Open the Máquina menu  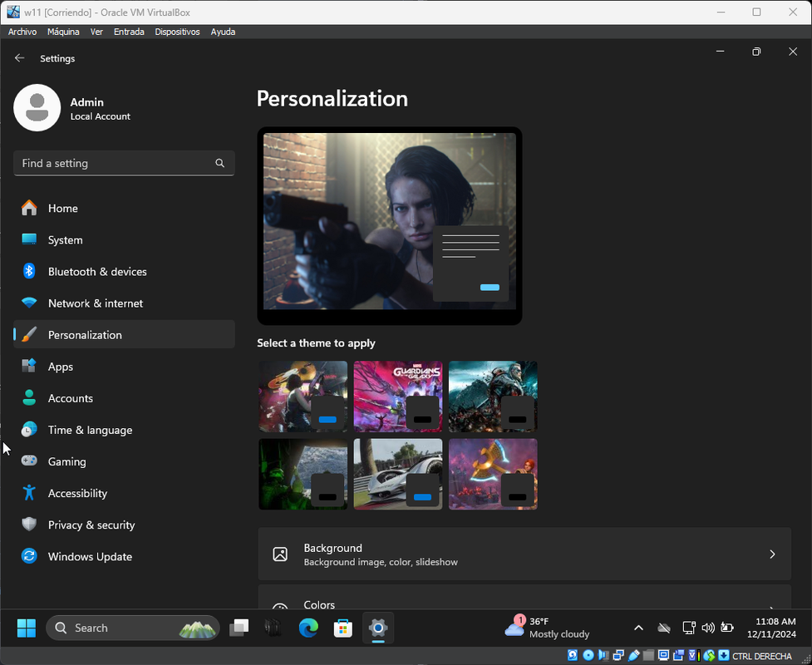pyautogui.click(x=63, y=32)
